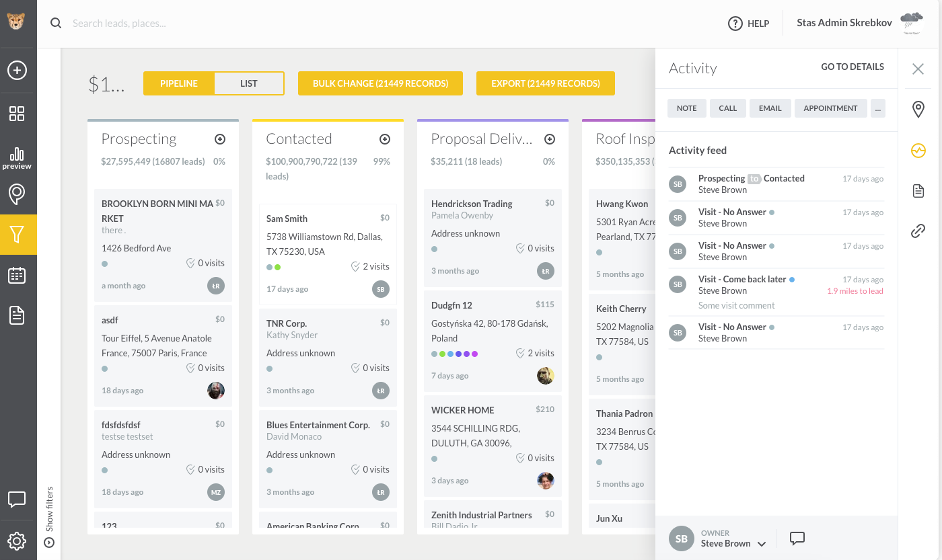Open the funnel pipeline icon in sidebar

click(17, 235)
